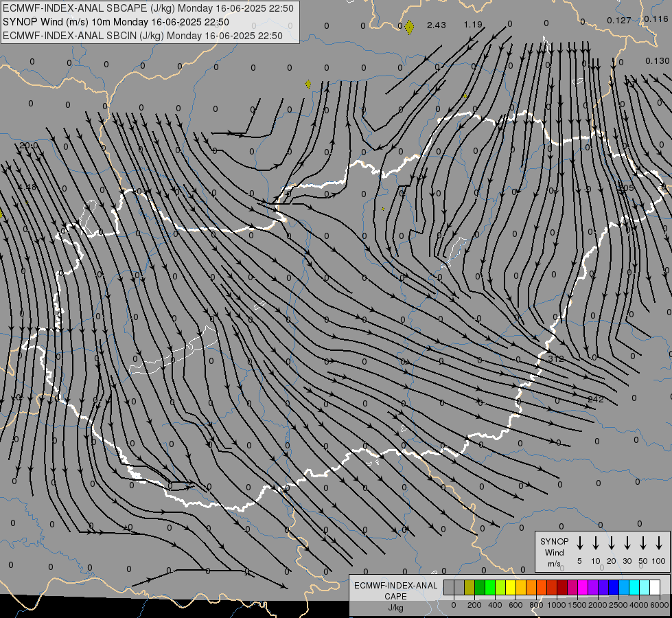Click the 242 value label

point(595,399)
